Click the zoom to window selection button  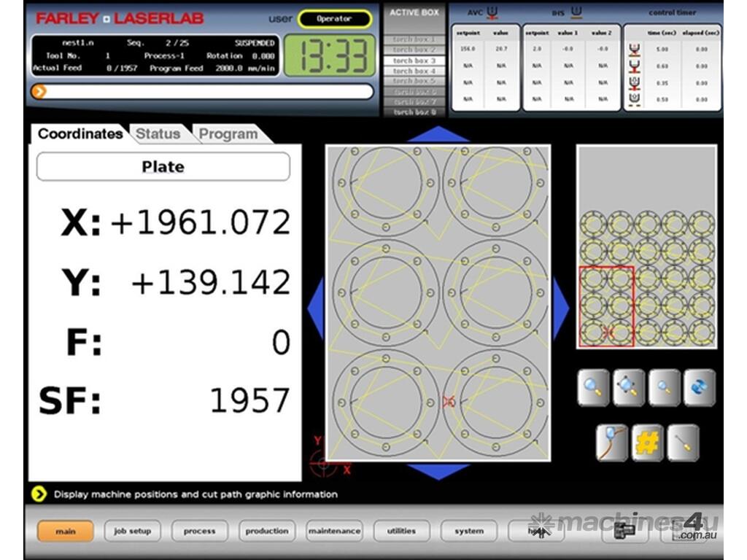point(628,387)
